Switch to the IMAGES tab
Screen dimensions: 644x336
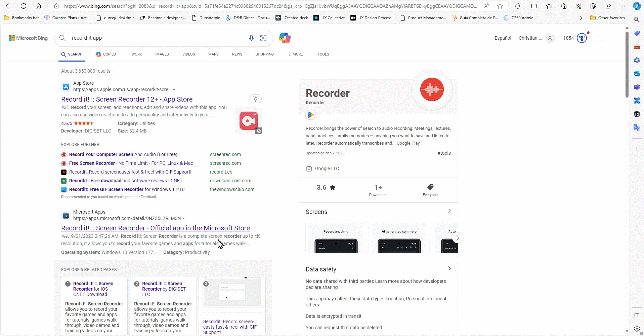pos(162,54)
